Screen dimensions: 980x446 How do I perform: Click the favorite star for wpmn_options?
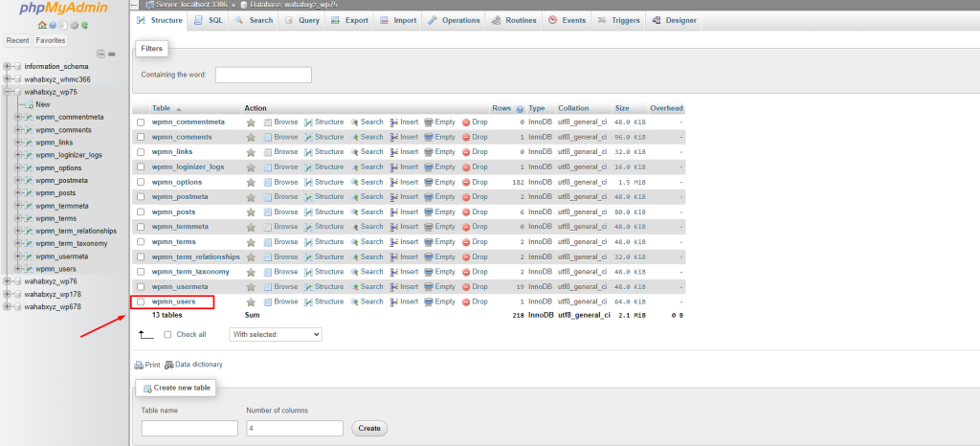(x=251, y=182)
